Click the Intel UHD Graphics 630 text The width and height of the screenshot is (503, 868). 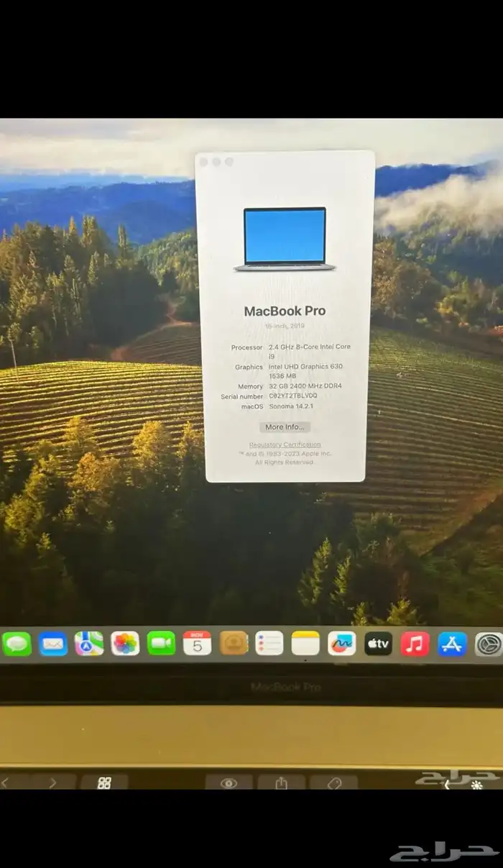coord(305,367)
